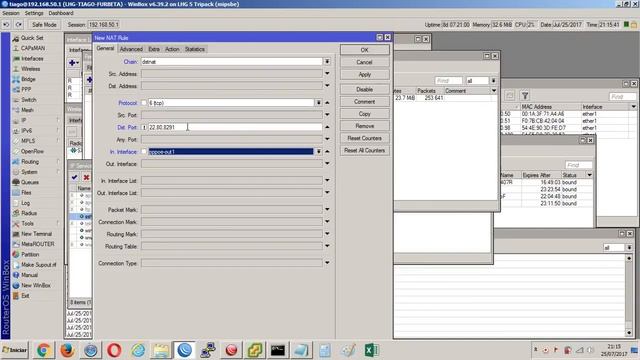Open the Interfaces menu in sidebar
This screenshot has height=360, width=640.
32,59
